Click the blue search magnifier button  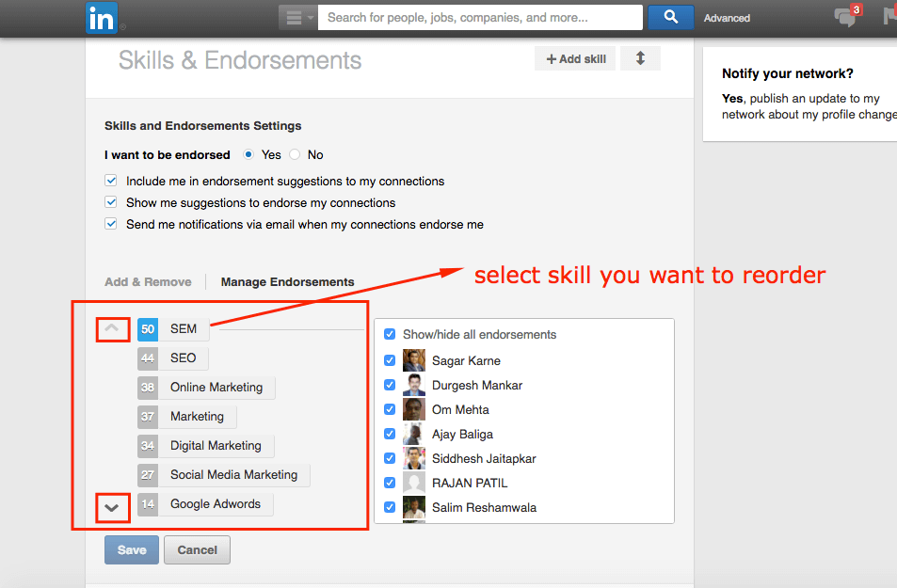pyautogui.click(x=670, y=17)
